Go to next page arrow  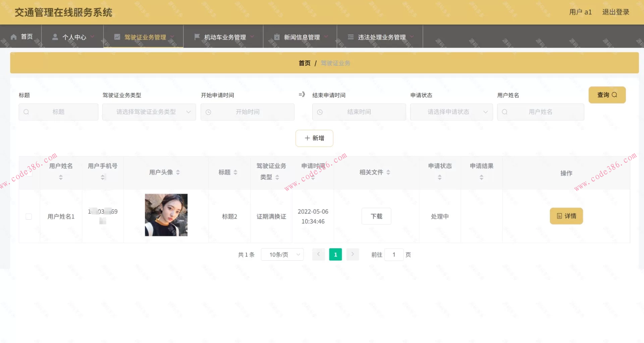(x=353, y=255)
